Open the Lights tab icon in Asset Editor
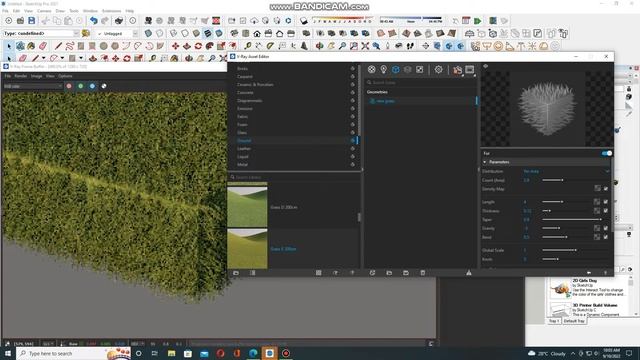The height and width of the screenshot is (360, 640). (x=383, y=70)
